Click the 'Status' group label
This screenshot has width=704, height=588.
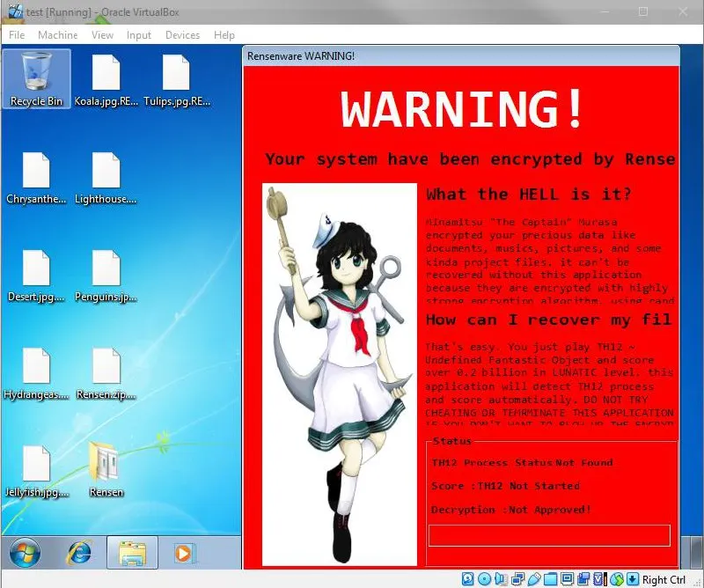[x=451, y=441]
